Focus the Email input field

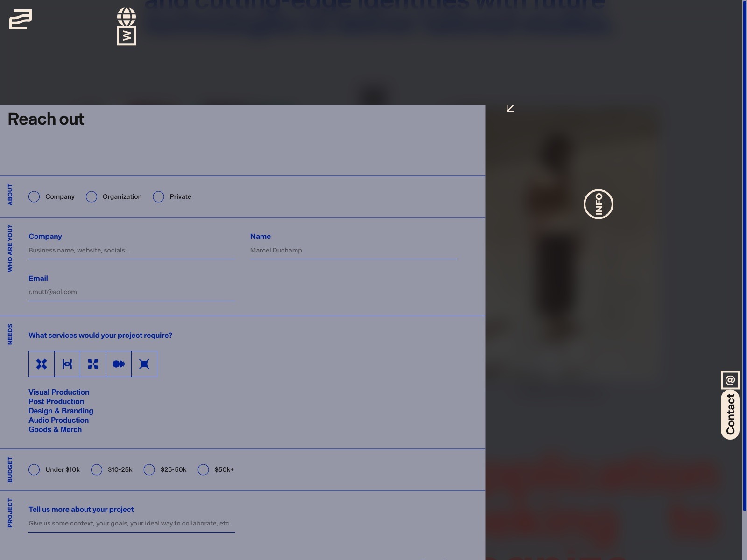tap(132, 292)
